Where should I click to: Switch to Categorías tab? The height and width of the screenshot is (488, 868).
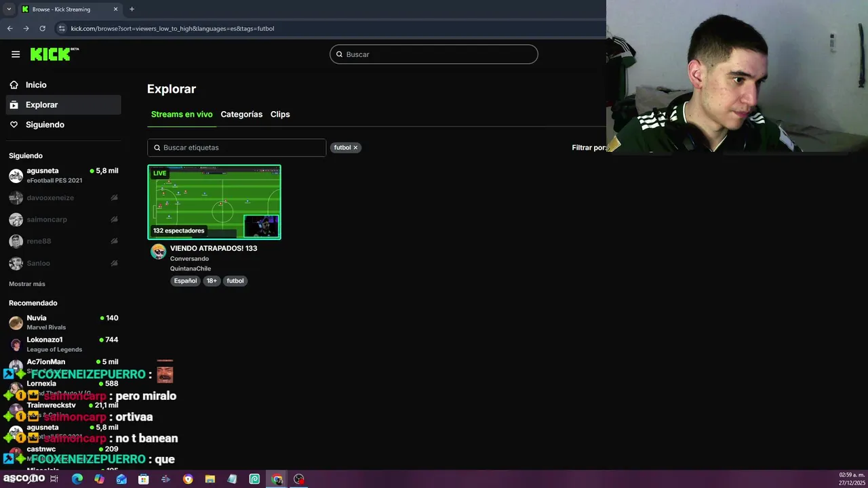click(241, 115)
